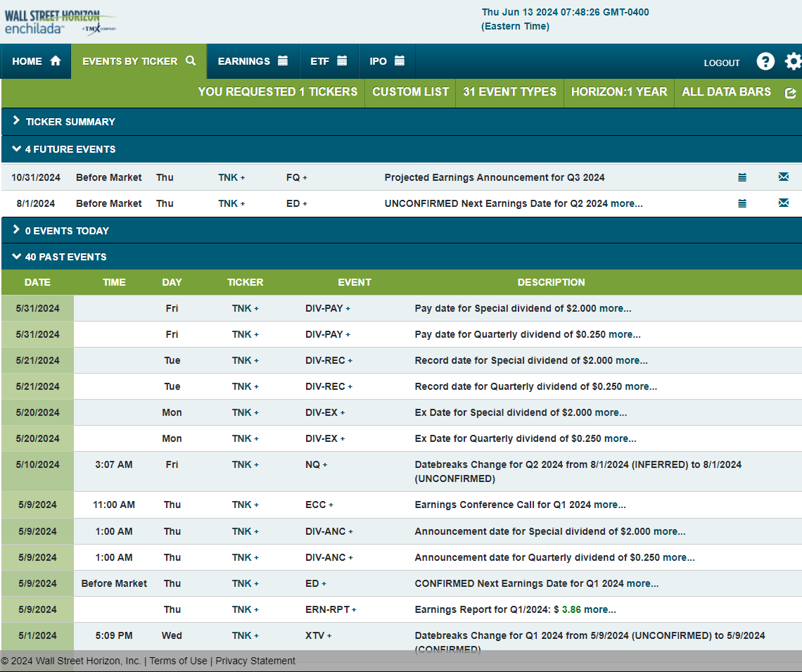Click the calendar icon for the 10/31/2024 event
Image resolution: width=802 pixels, height=672 pixels.
(x=742, y=177)
